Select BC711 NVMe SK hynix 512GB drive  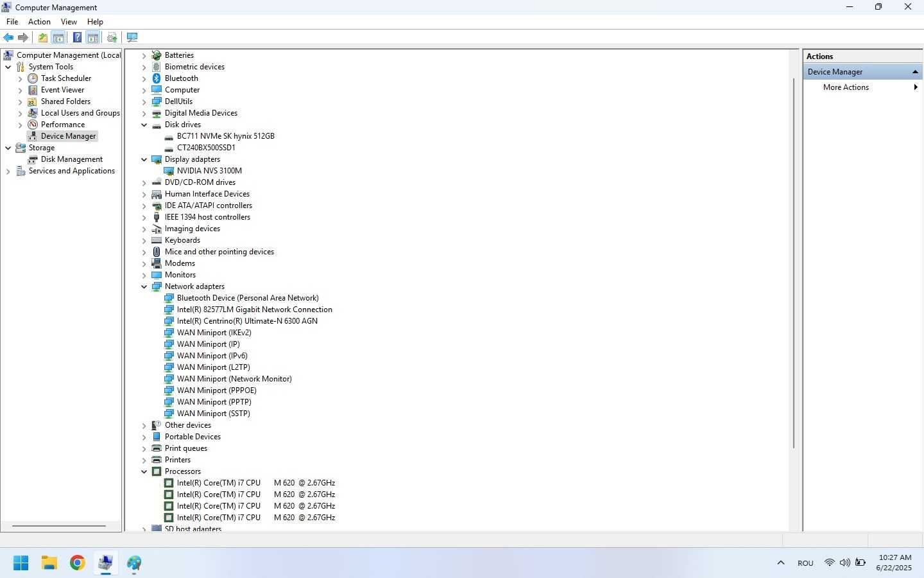[225, 136]
